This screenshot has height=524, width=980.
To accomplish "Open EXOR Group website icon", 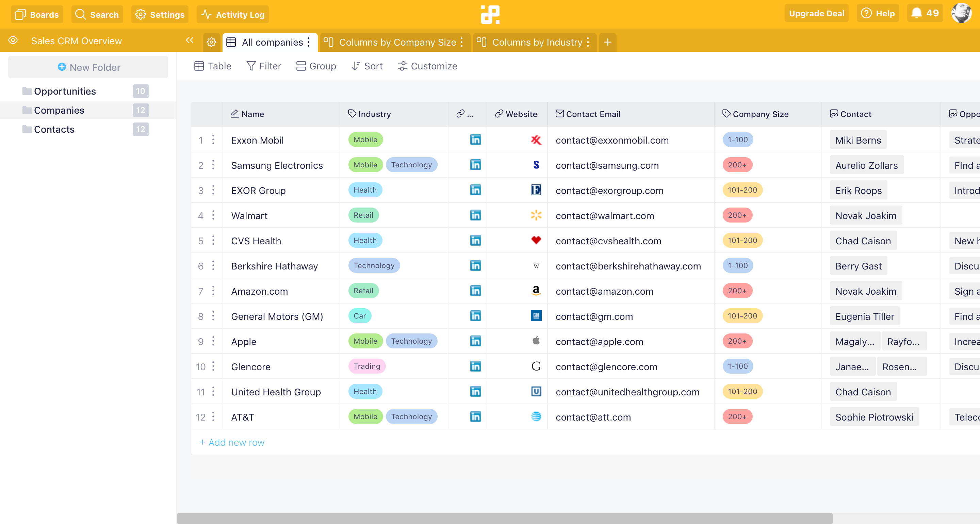I will (536, 190).
